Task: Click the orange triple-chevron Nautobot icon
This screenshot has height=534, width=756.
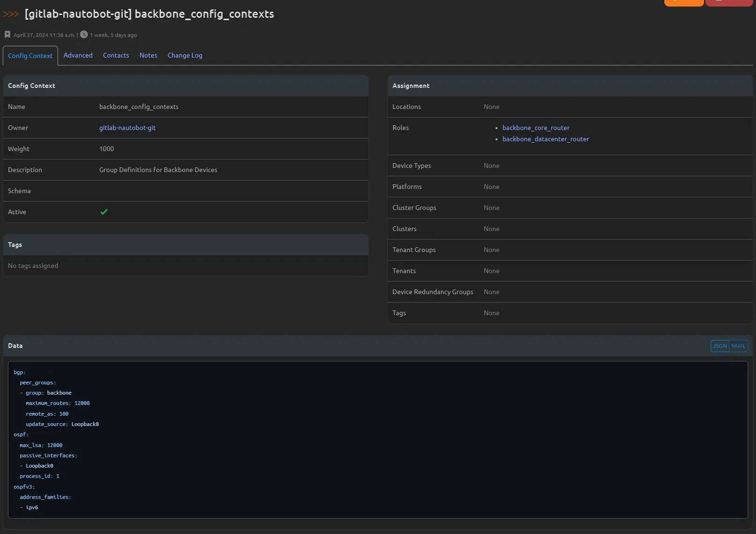Action: 11,14
